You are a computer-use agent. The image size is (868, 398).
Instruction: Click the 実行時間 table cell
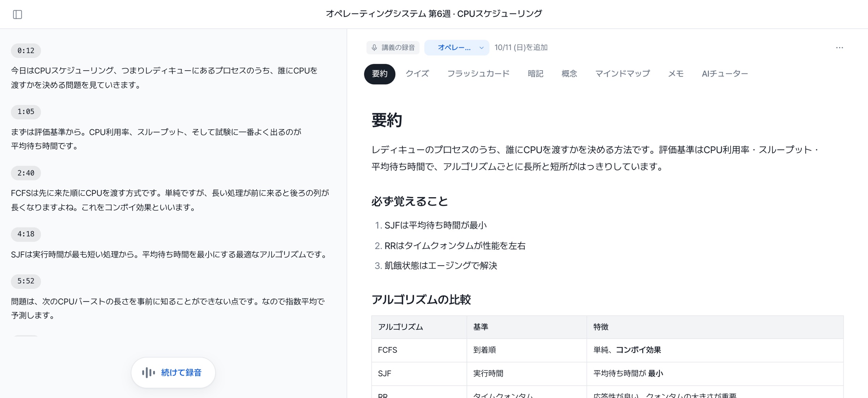tap(527, 374)
